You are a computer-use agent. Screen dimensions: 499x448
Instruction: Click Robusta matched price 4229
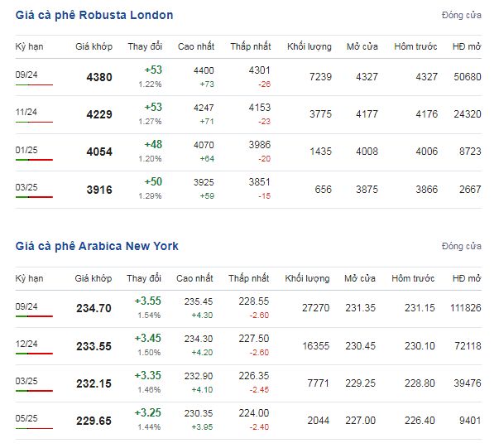pyautogui.click(x=99, y=114)
